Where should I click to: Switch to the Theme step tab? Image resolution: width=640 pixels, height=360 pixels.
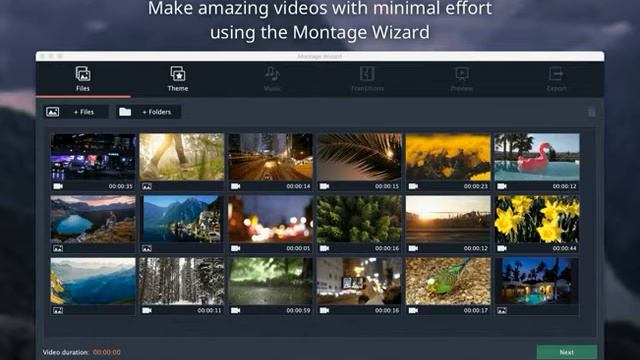tap(178, 79)
